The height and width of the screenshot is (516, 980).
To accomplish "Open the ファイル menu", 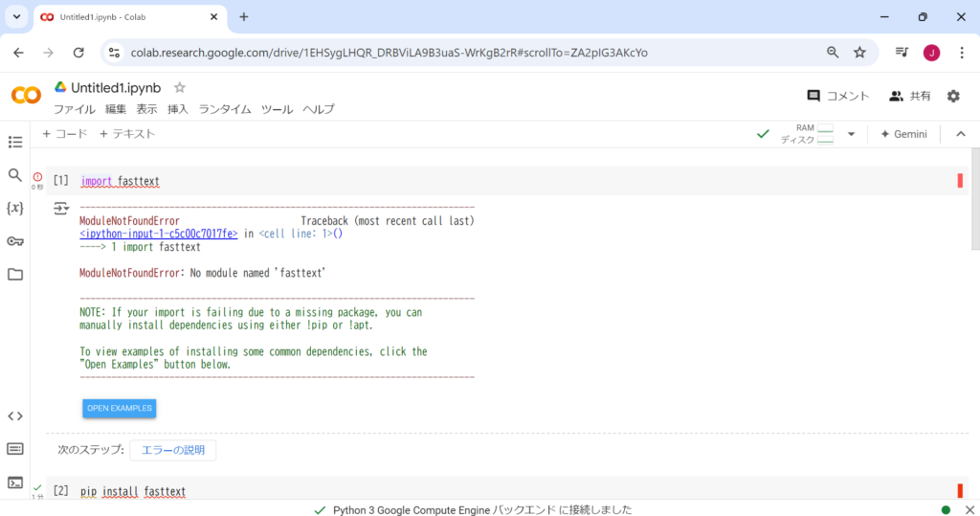I will 75,109.
